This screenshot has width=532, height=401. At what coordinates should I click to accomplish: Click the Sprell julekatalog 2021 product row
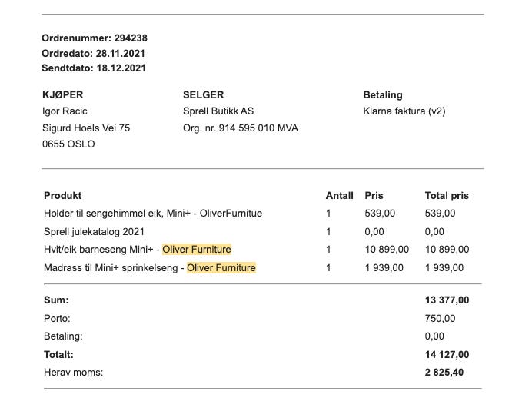coord(94,231)
